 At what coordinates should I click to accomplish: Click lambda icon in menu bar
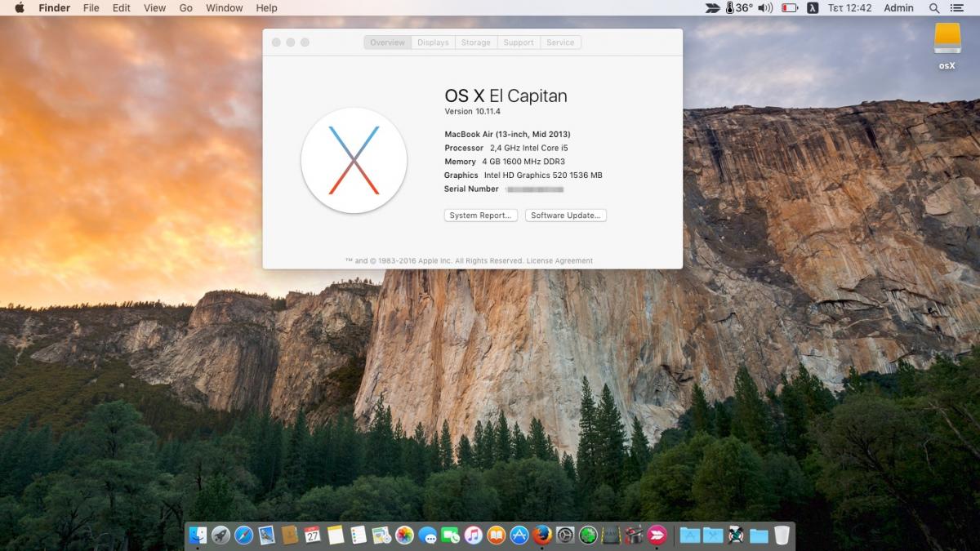[813, 8]
